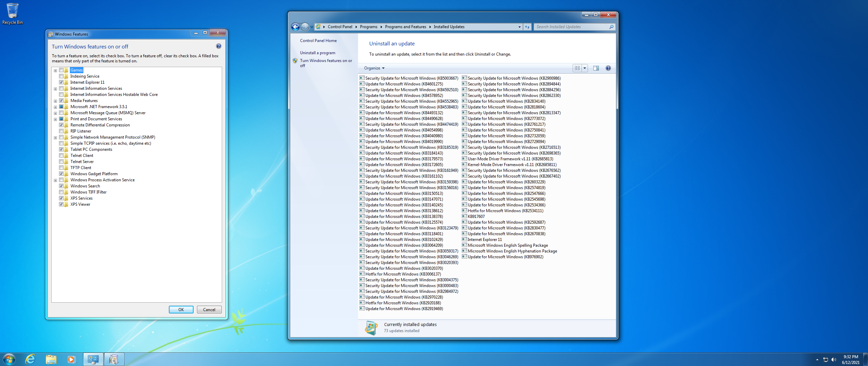Show the preview pane icon
This screenshot has width=868, height=366.
[x=596, y=68]
